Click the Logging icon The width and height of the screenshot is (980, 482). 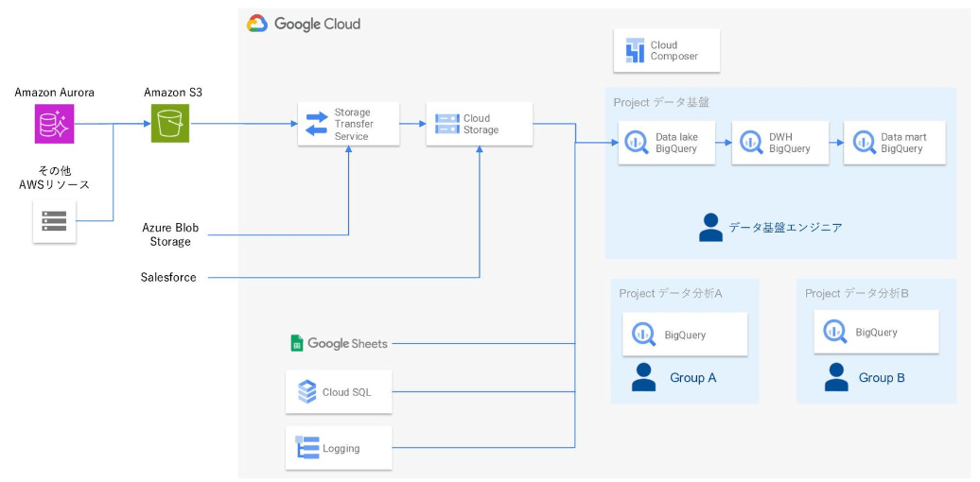[306, 448]
